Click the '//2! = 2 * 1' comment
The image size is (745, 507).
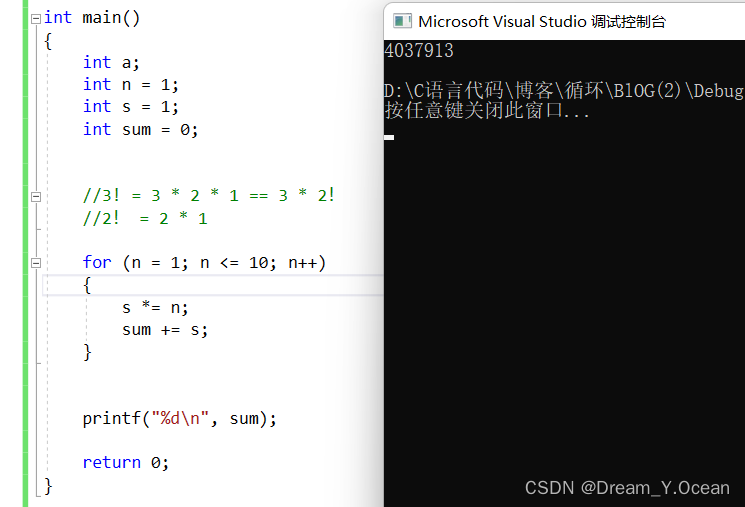pyautogui.click(x=145, y=218)
